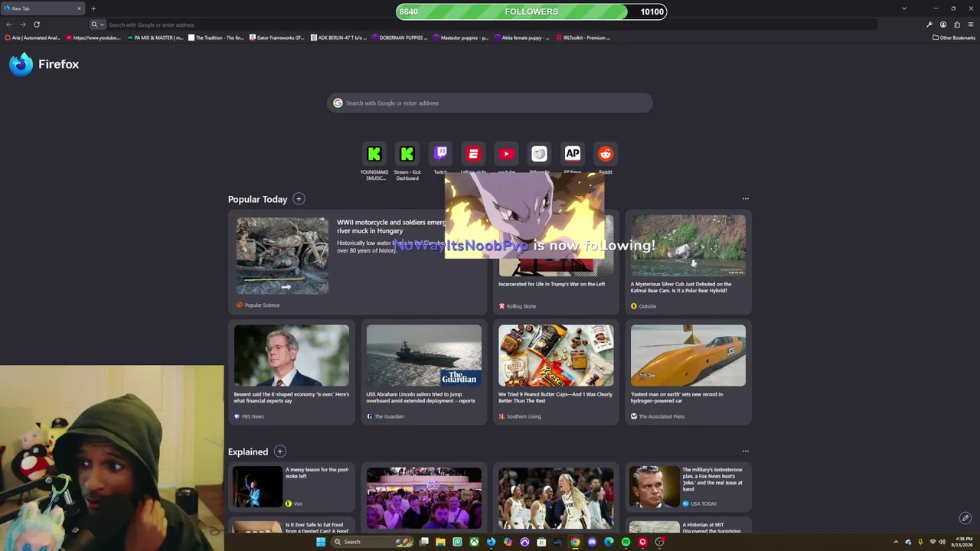Open Incarcerated for Life Rolling Stone article
The height and width of the screenshot is (551, 980).
click(x=556, y=262)
